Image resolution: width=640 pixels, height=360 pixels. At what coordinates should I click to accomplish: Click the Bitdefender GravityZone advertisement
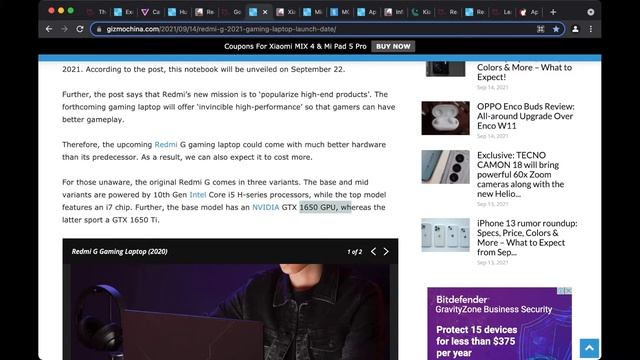pyautogui.click(x=500, y=324)
